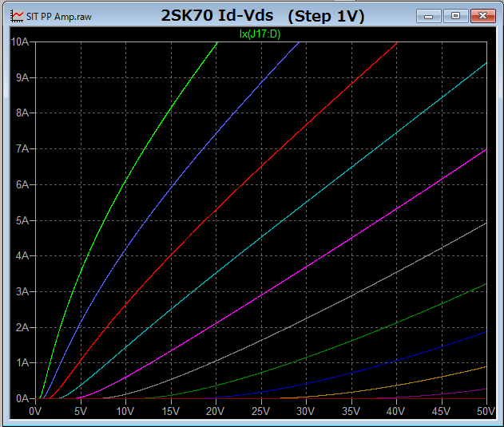Click the 4A vertical axis label
Viewport: 504px width, 427px height.
pyautogui.click(x=22, y=256)
